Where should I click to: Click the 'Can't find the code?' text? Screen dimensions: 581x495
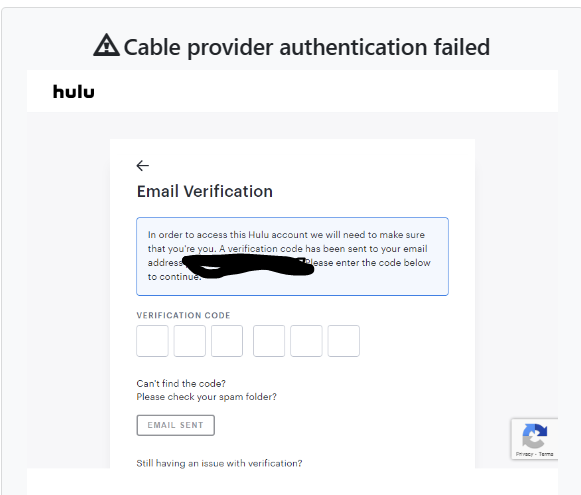(181, 383)
